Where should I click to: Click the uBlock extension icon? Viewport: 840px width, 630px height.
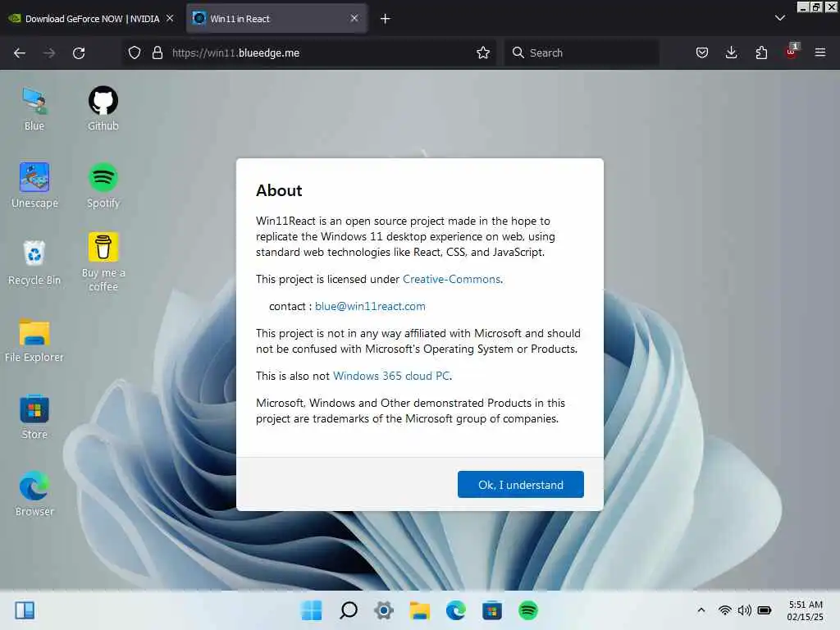tap(792, 52)
